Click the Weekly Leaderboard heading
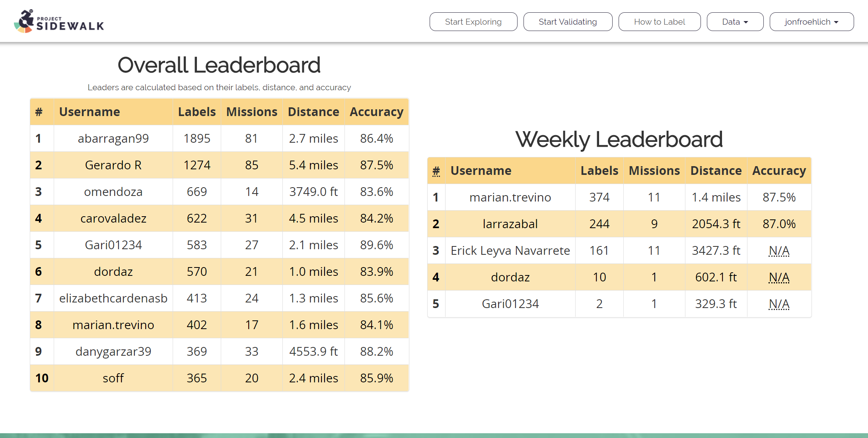 point(619,140)
